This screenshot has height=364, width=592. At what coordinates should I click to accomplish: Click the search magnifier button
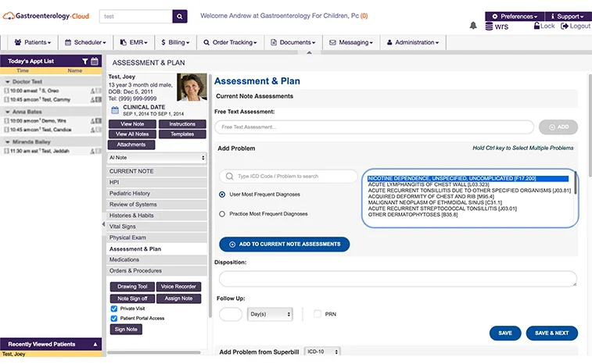pyautogui.click(x=180, y=16)
